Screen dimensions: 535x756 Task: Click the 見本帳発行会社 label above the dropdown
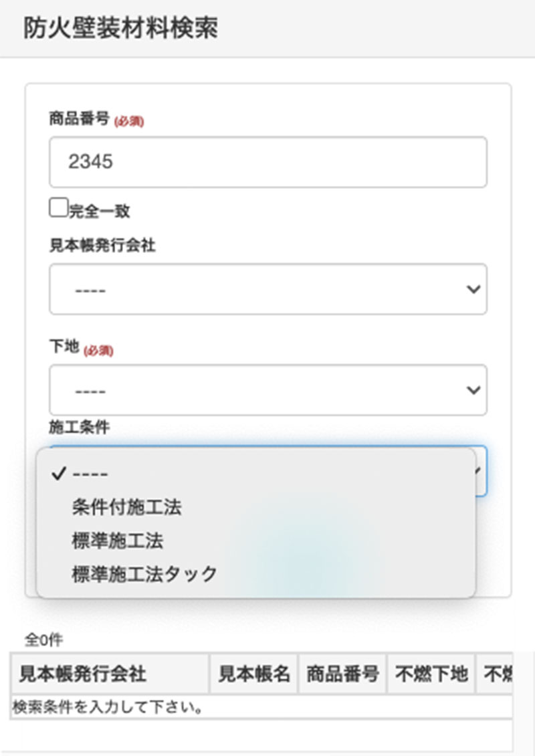(x=102, y=246)
